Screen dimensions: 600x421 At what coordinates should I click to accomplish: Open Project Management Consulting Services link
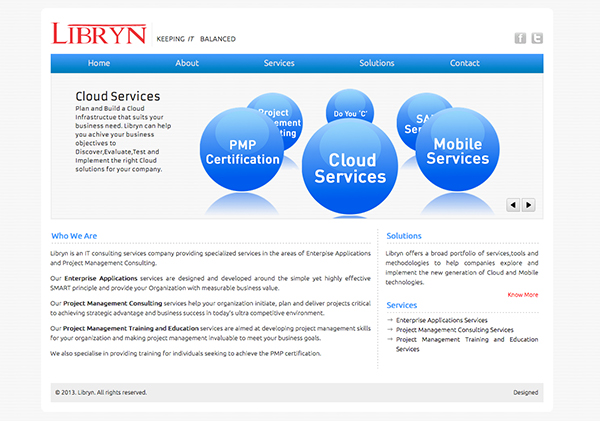coord(455,330)
